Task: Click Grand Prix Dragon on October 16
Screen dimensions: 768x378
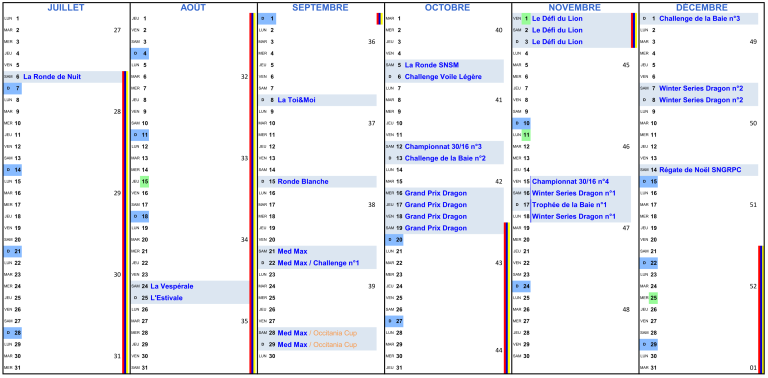Action: tap(435, 193)
